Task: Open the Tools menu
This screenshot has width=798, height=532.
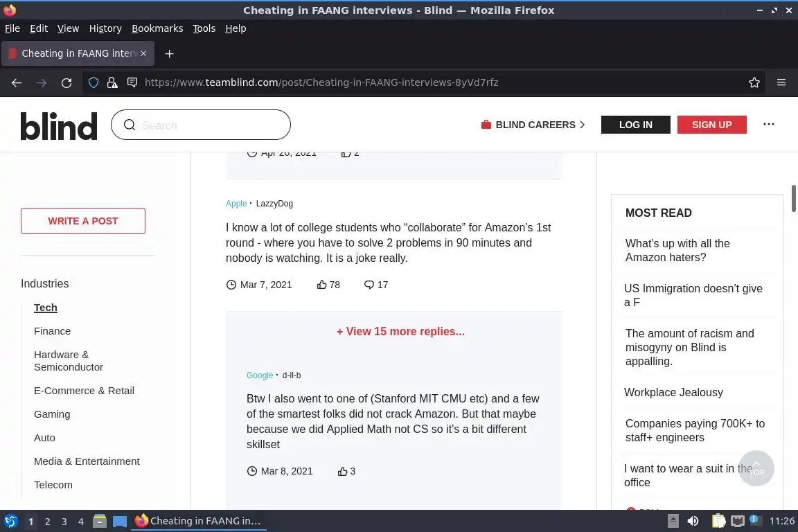Action: point(204,28)
